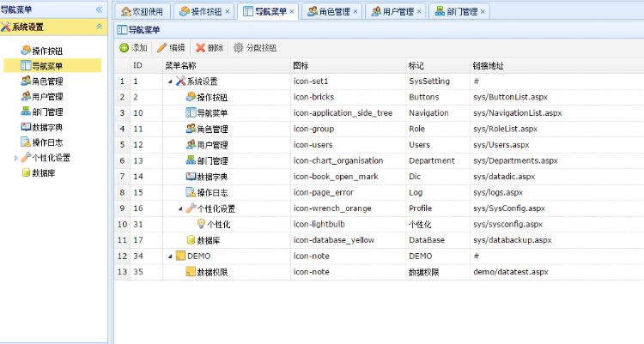This screenshot has width=644, height=344.
Task: Collapse 个性化设置 node in the grid
Action: pos(180,209)
